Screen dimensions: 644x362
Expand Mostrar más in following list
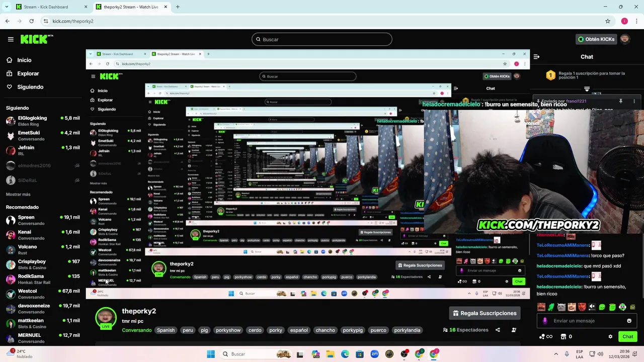coord(18,195)
